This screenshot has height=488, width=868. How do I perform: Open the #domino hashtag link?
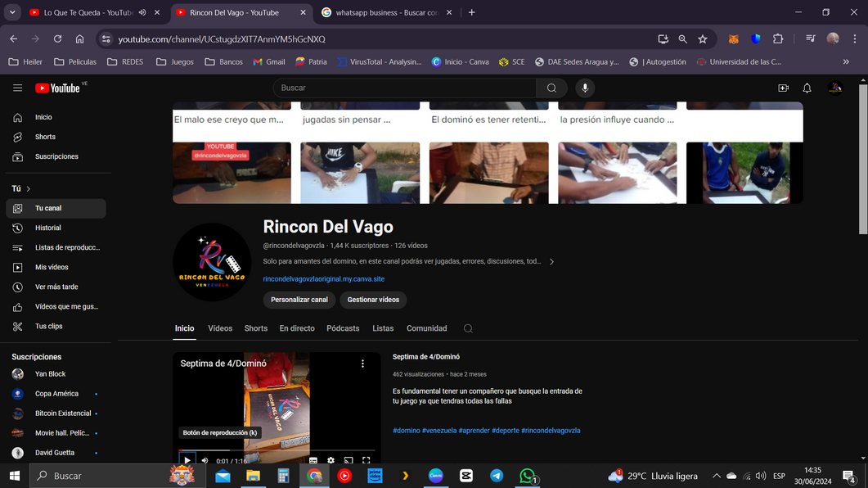pyautogui.click(x=407, y=431)
